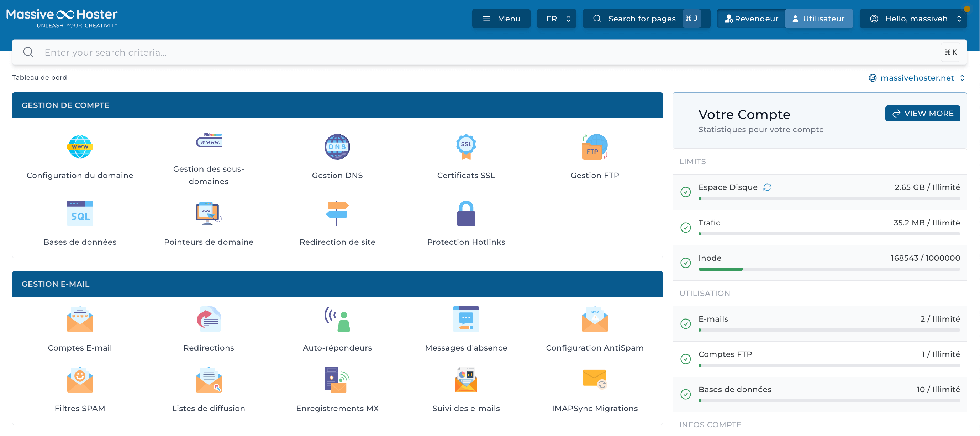Open the Menu navigation

coord(501,18)
